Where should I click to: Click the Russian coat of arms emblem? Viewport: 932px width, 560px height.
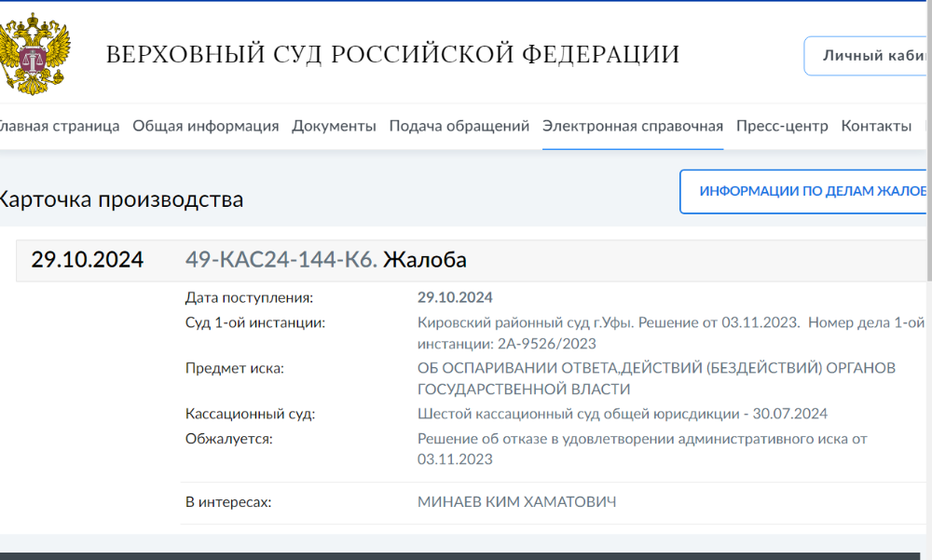[x=34, y=53]
